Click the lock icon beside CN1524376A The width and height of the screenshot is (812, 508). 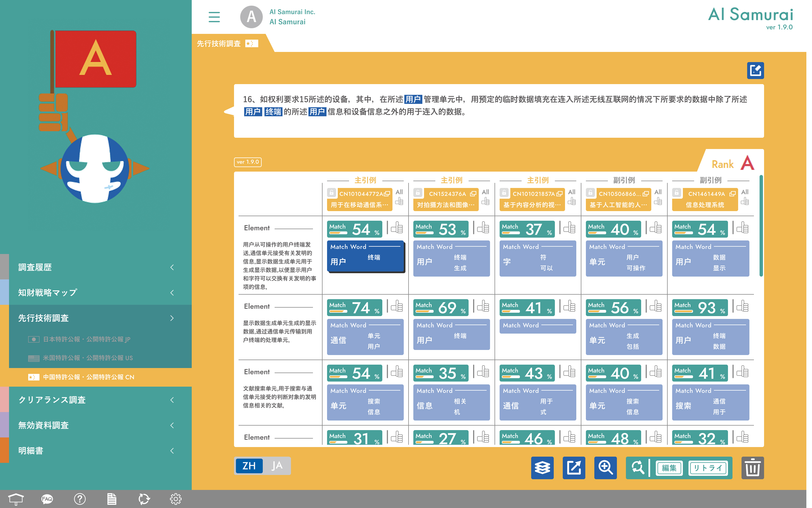(x=418, y=193)
